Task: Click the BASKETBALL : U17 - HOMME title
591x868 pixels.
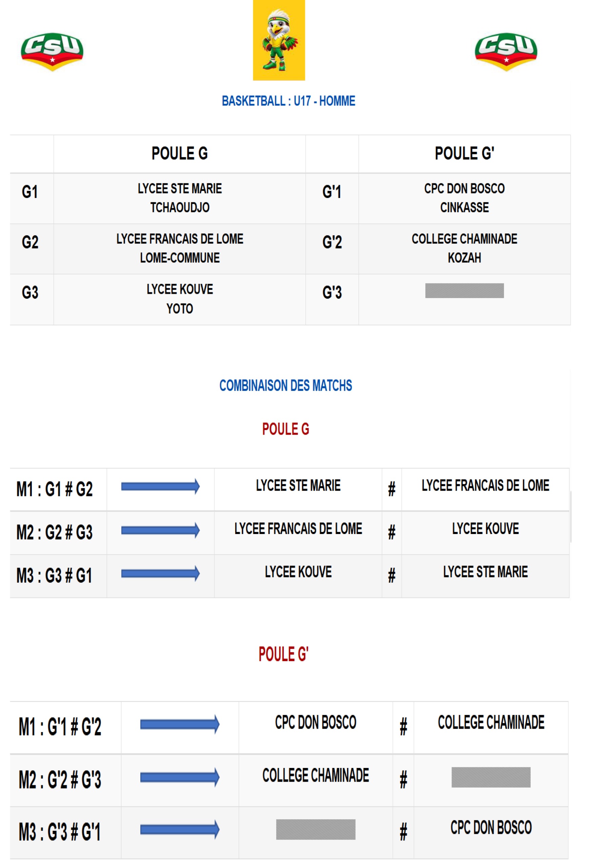Action: 289,101
